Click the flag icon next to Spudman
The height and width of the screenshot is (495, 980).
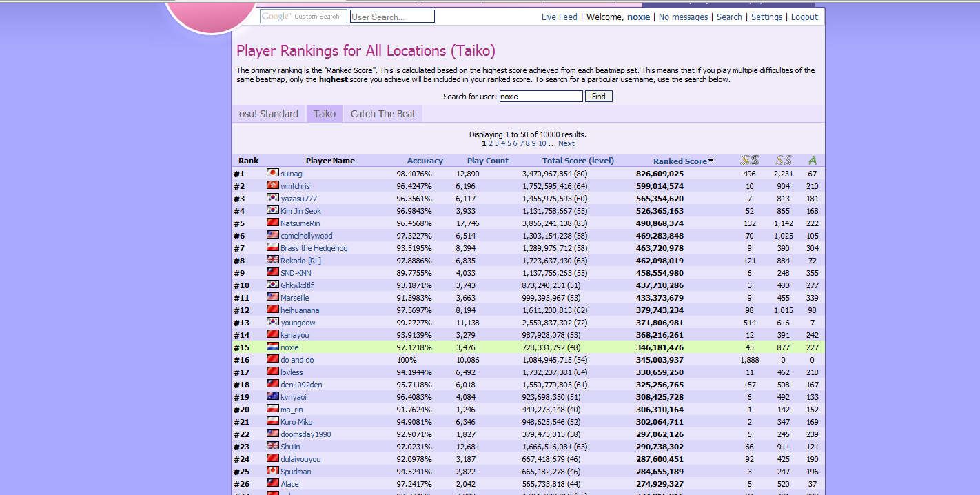click(x=272, y=471)
